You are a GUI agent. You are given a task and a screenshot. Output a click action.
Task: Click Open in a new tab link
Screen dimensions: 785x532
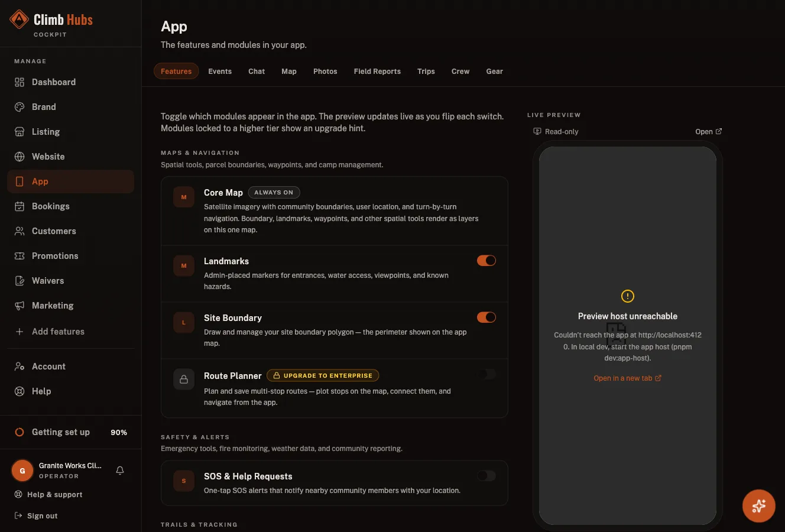click(x=628, y=378)
